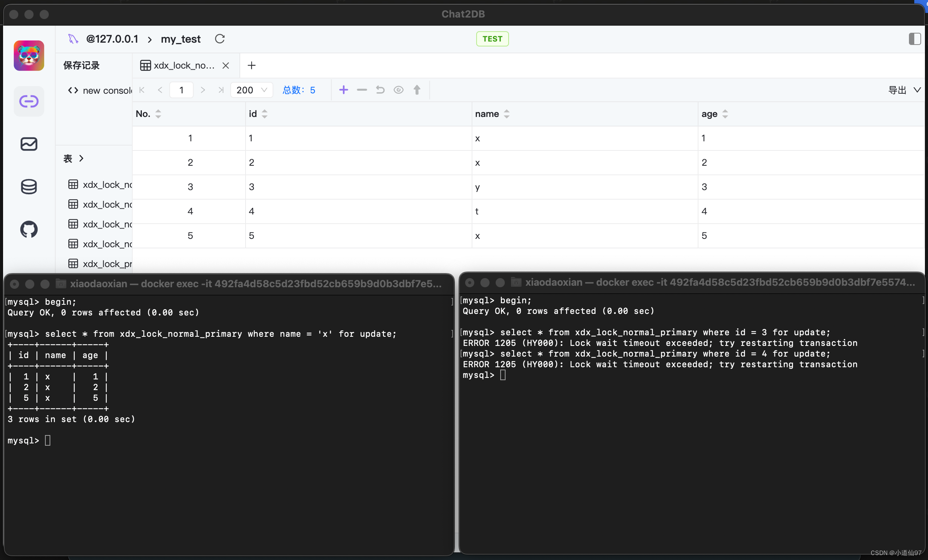Select the xdx_lock_pr table in list
928x560 pixels.
(x=100, y=264)
